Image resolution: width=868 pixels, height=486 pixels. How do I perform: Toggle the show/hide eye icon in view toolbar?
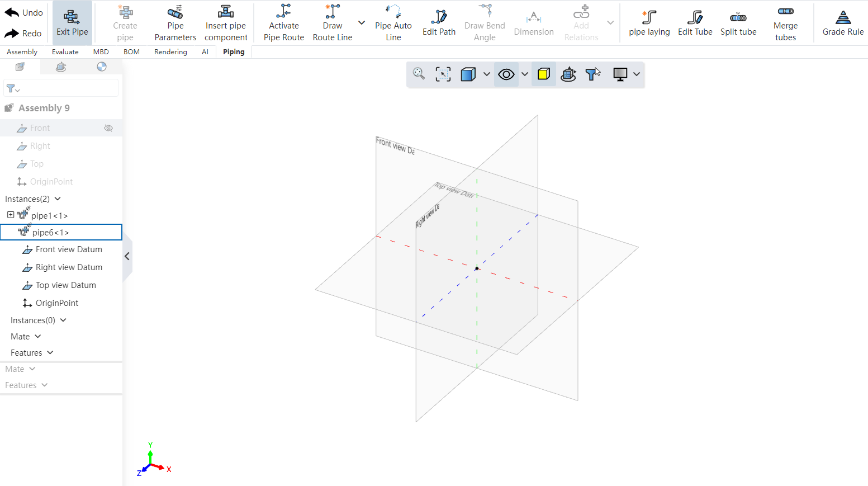[x=506, y=74]
